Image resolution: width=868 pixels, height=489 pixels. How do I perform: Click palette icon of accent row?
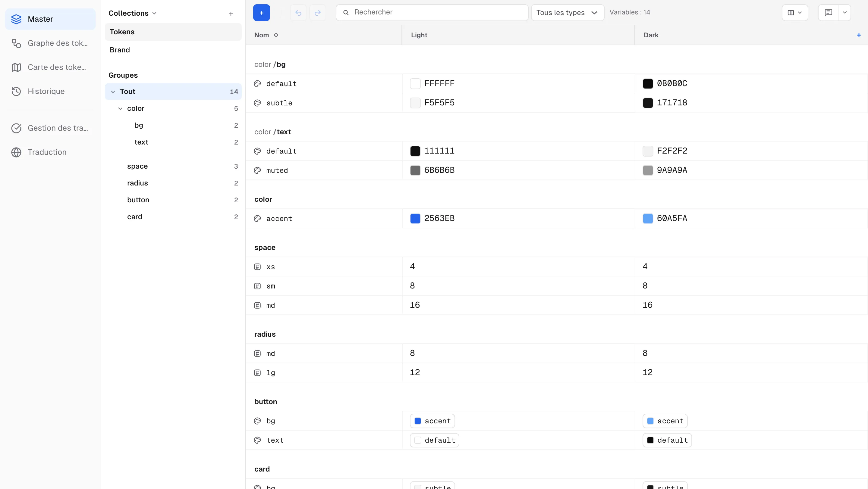(257, 219)
